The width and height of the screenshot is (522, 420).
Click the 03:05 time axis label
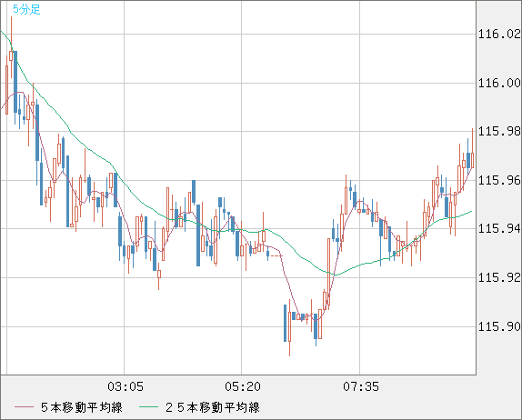(125, 386)
